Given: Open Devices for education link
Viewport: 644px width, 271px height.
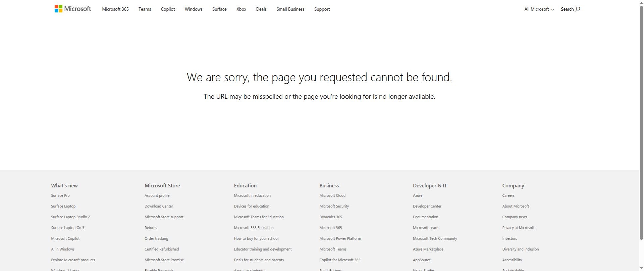Looking at the screenshot, I should (252, 206).
